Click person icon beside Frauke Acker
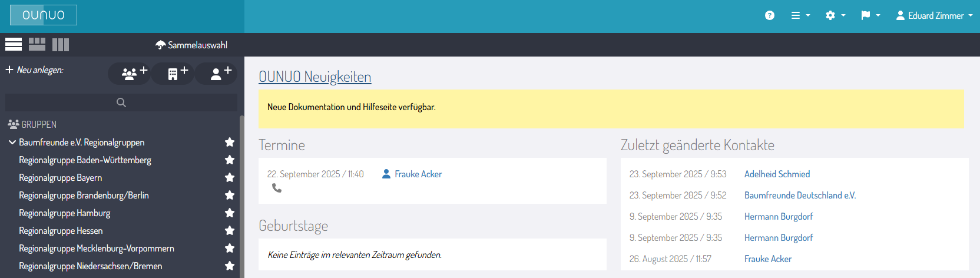 [386, 174]
